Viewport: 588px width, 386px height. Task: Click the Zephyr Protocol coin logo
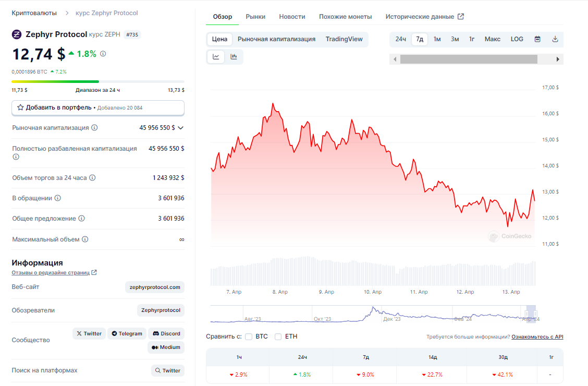(x=17, y=34)
